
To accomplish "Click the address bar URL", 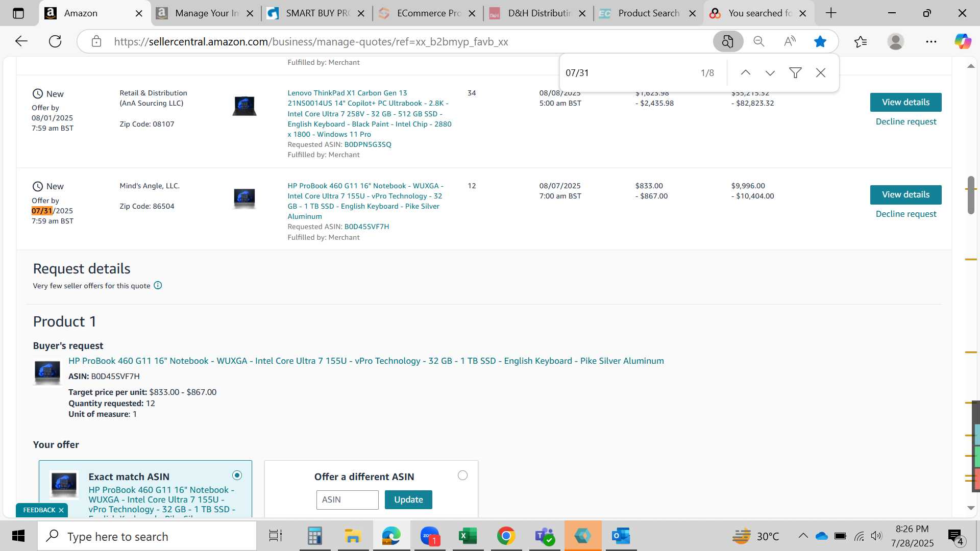I will point(311,41).
